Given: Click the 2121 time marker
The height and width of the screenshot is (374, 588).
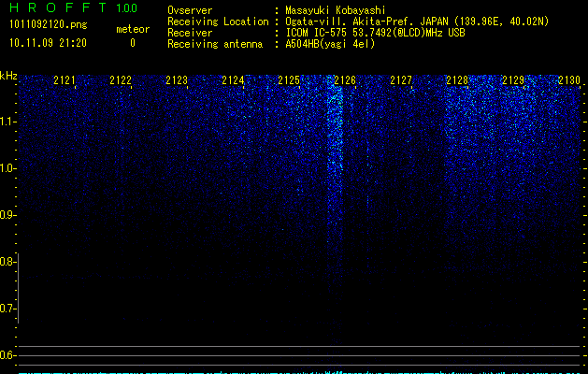Looking at the screenshot, I should point(65,79).
